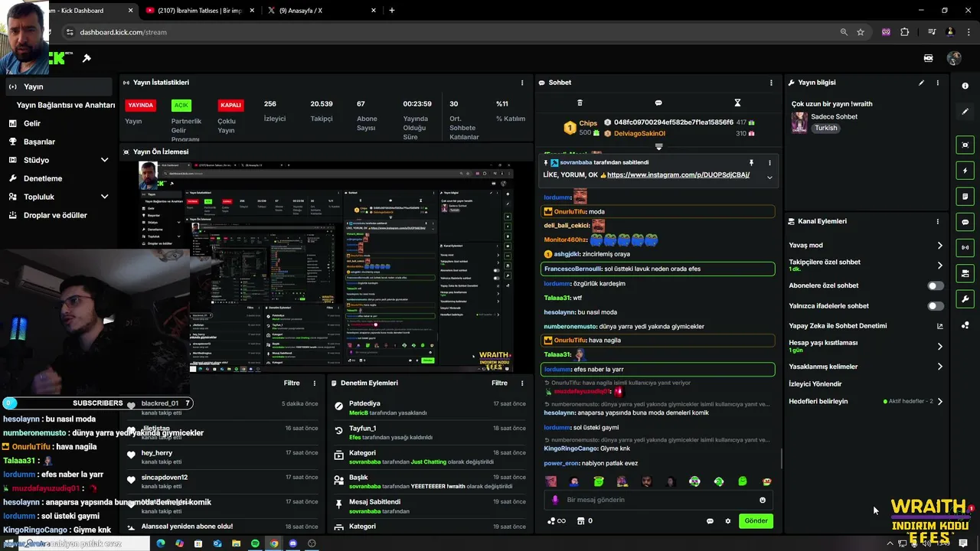Click the shop icon showing 0

[x=584, y=521]
